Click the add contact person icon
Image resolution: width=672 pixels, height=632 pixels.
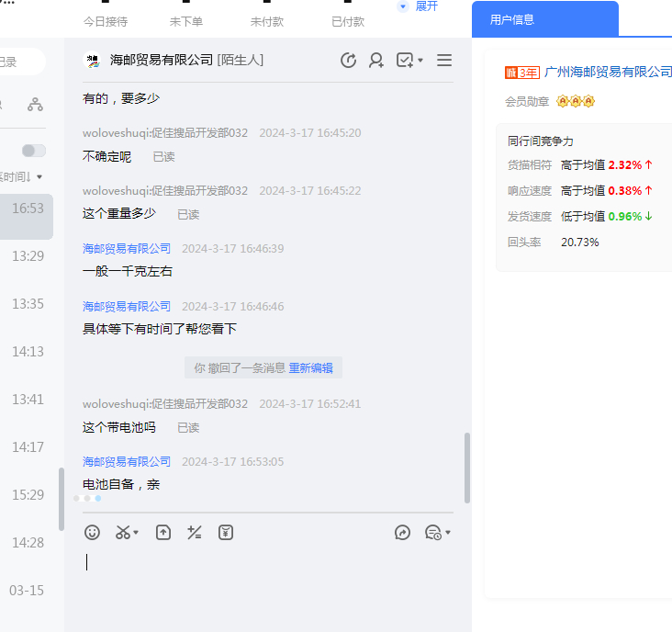[x=376, y=61]
